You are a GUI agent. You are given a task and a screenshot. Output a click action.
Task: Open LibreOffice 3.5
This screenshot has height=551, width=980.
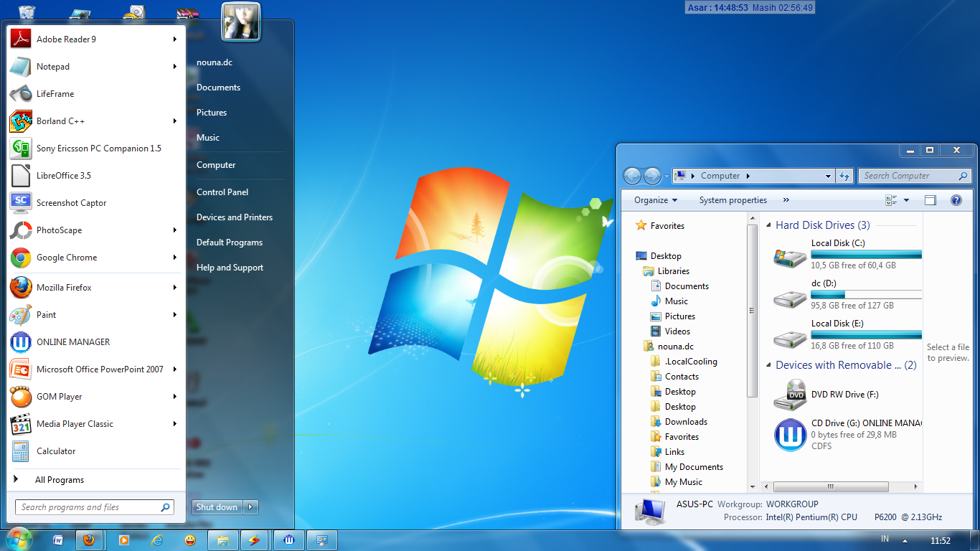95,176
